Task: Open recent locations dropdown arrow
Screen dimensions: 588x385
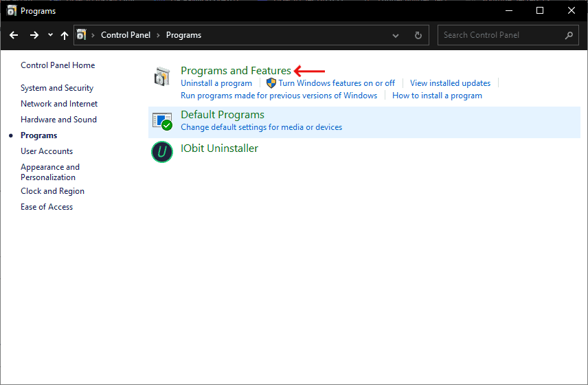Action: 50,35
